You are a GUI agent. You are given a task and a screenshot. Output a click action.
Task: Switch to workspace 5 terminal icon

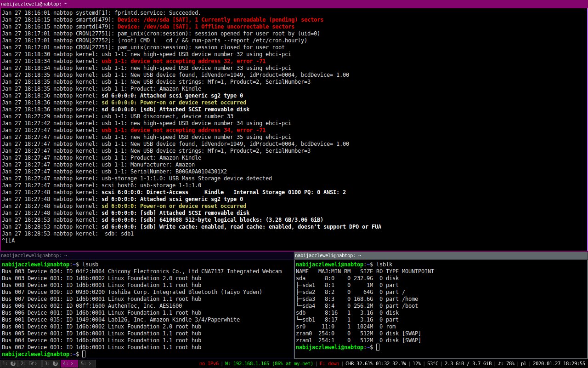point(87,364)
